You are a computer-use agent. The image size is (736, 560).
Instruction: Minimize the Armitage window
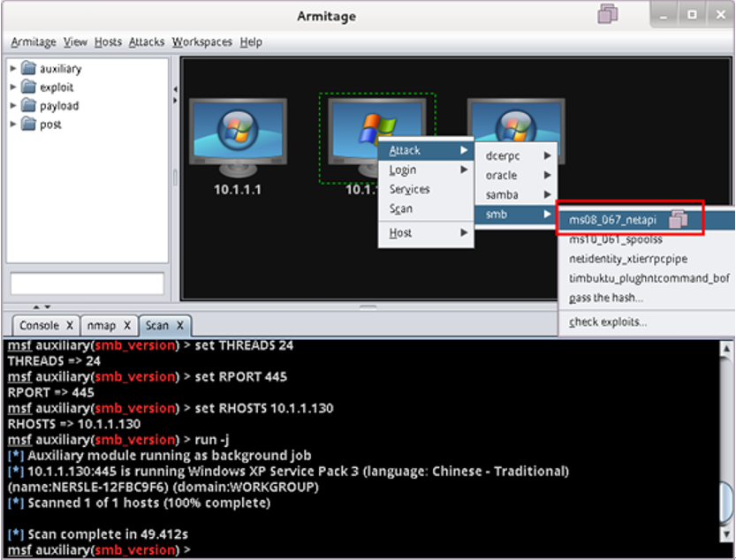click(x=664, y=15)
